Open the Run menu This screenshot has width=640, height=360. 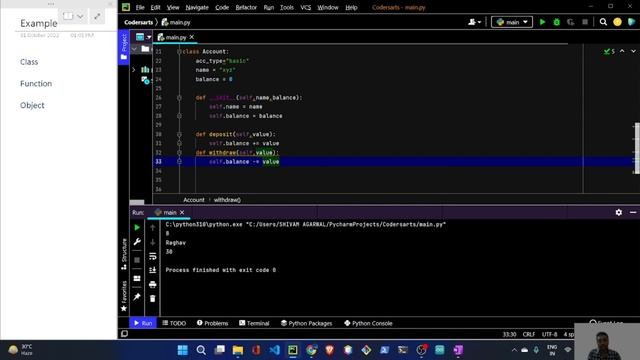point(269,7)
